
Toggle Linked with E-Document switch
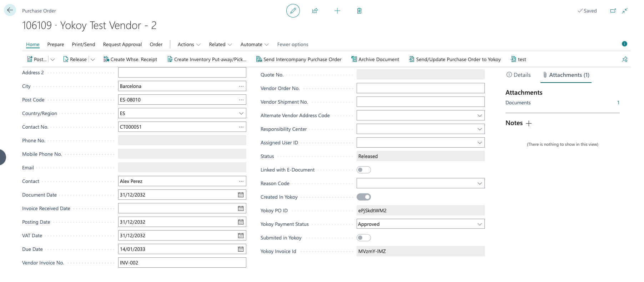(364, 170)
